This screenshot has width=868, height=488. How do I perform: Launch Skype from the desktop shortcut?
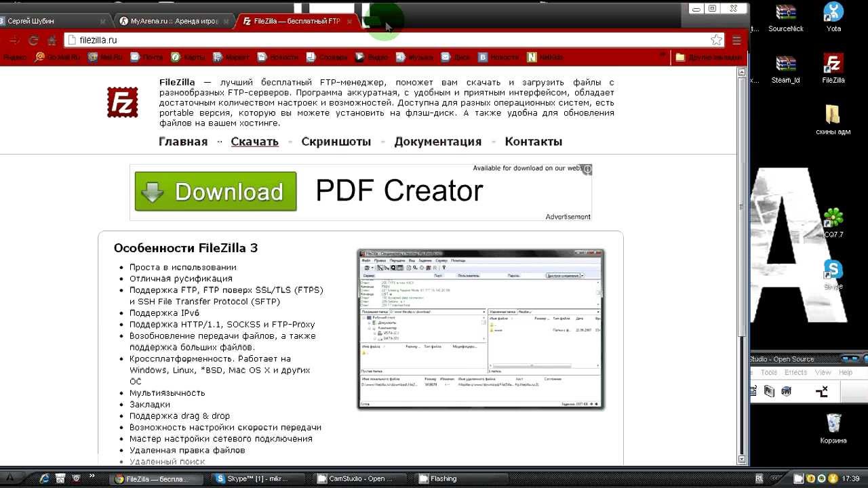coord(833,274)
